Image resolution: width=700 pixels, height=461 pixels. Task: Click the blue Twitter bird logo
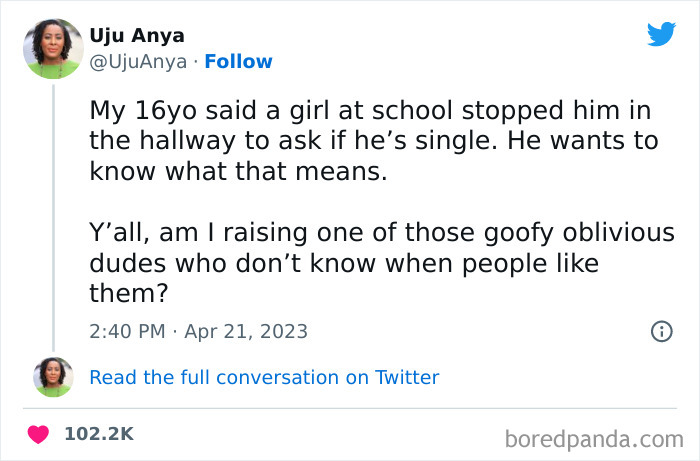pyautogui.click(x=661, y=34)
